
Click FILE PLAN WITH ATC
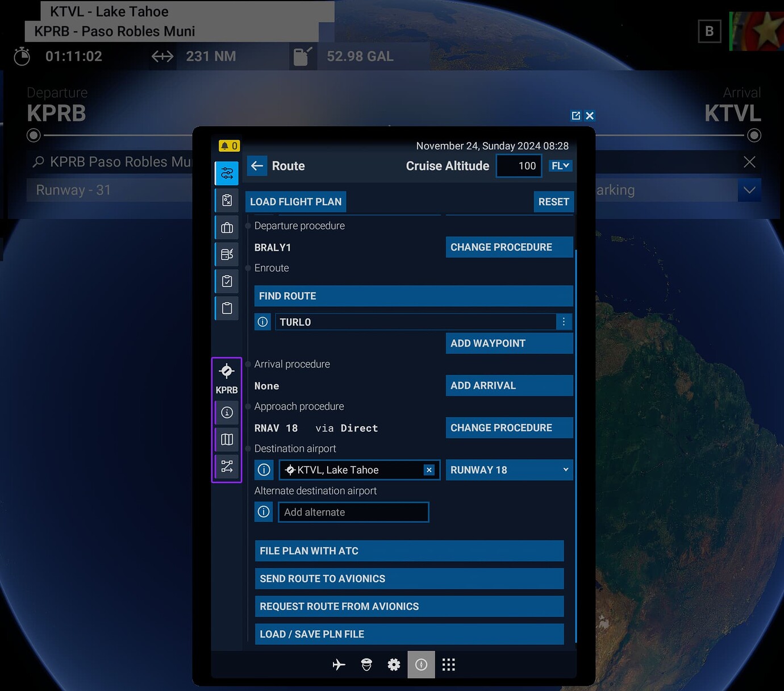pos(408,551)
